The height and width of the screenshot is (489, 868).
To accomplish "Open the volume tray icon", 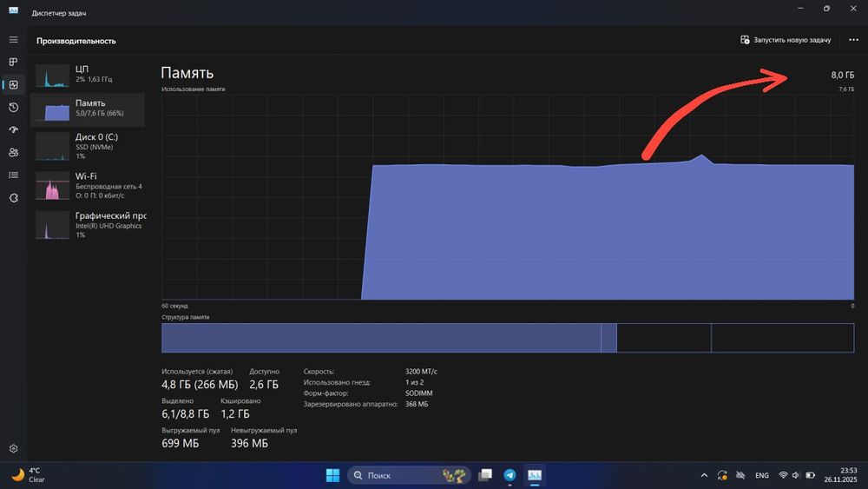I will point(796,475).
